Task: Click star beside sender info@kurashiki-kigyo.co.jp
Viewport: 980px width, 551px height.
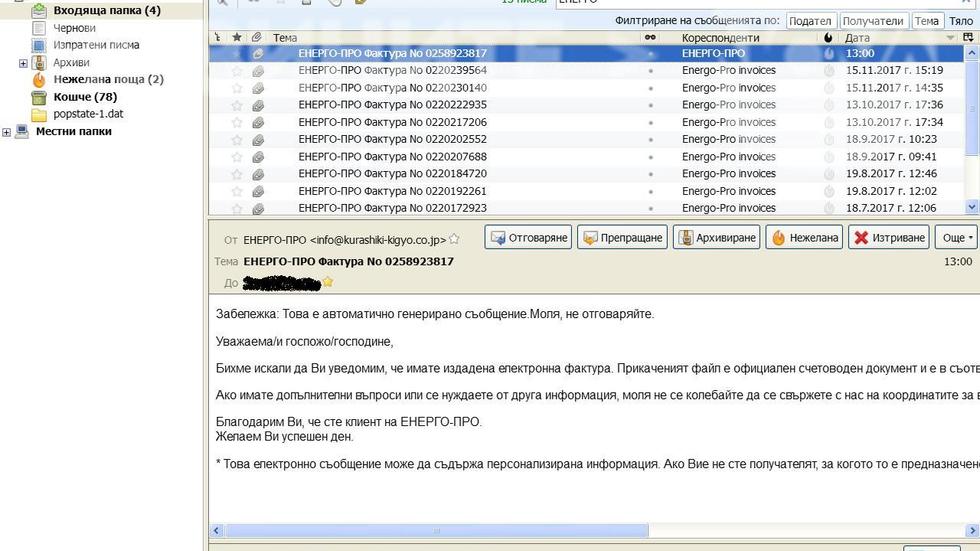Action: click(x=454, y=239)
